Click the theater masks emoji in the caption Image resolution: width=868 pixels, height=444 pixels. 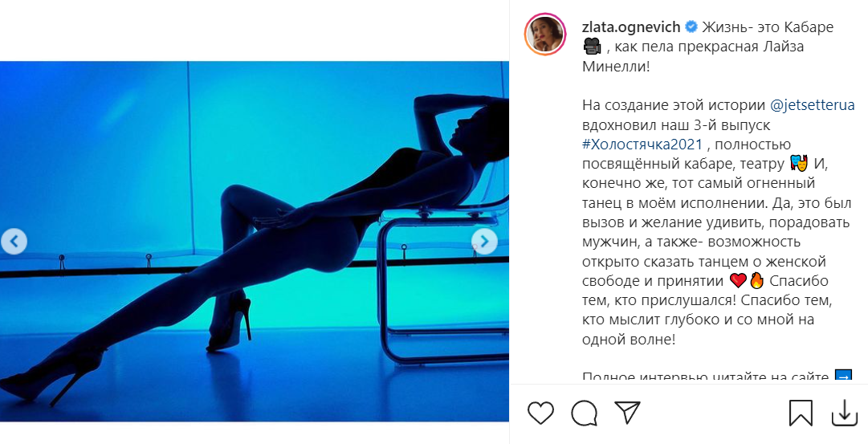799,163
